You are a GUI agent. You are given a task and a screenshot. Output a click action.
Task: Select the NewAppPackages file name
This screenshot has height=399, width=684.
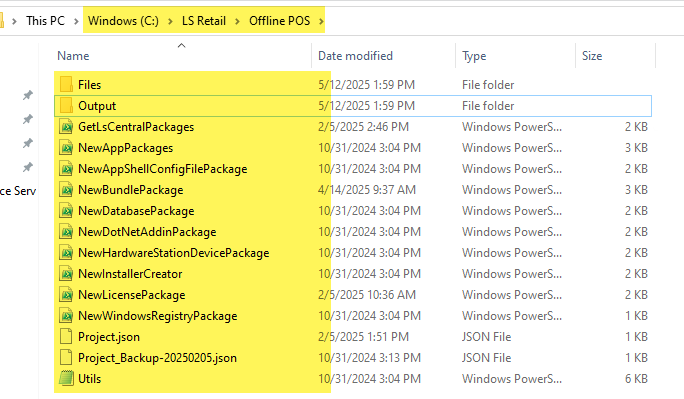pyautogui.click(x=126, y=148)
